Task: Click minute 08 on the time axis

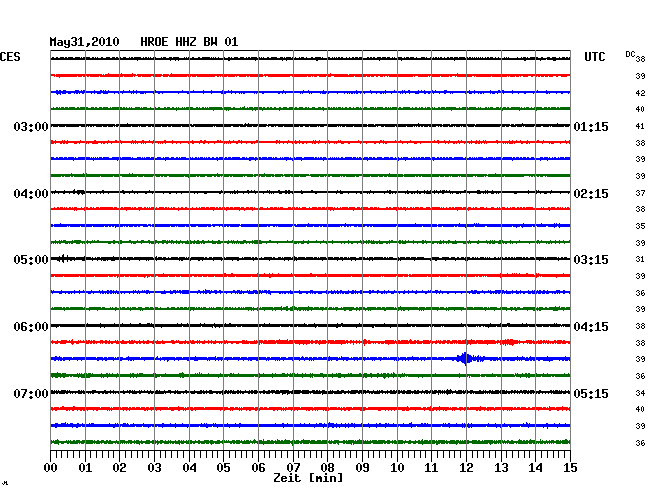Action: (x=327, y=468)
